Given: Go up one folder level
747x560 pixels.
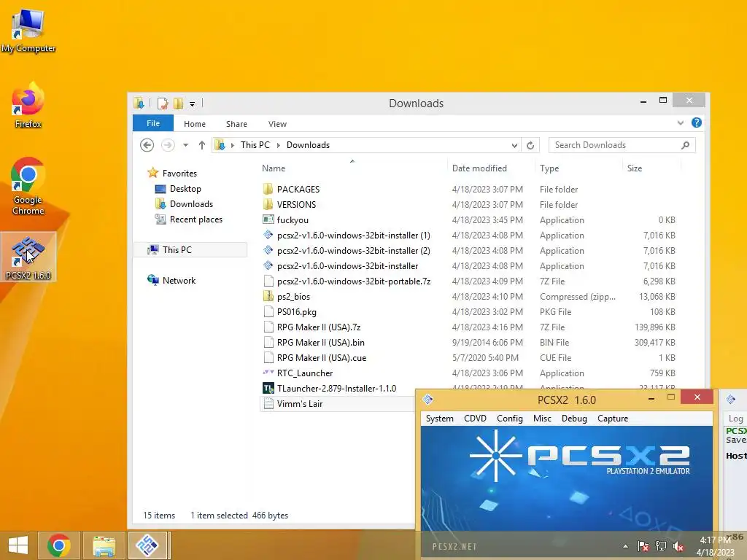Looking at the screenshot, I should click(202, 145).
